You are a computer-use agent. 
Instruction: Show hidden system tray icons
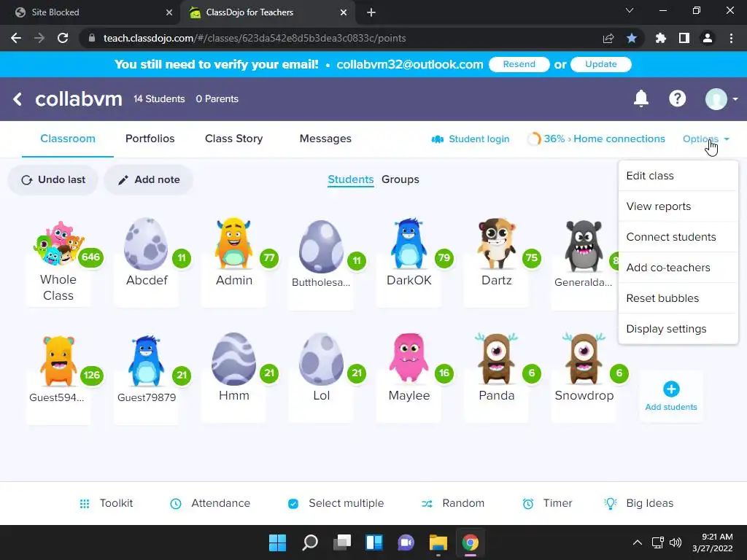click(637, 542)
